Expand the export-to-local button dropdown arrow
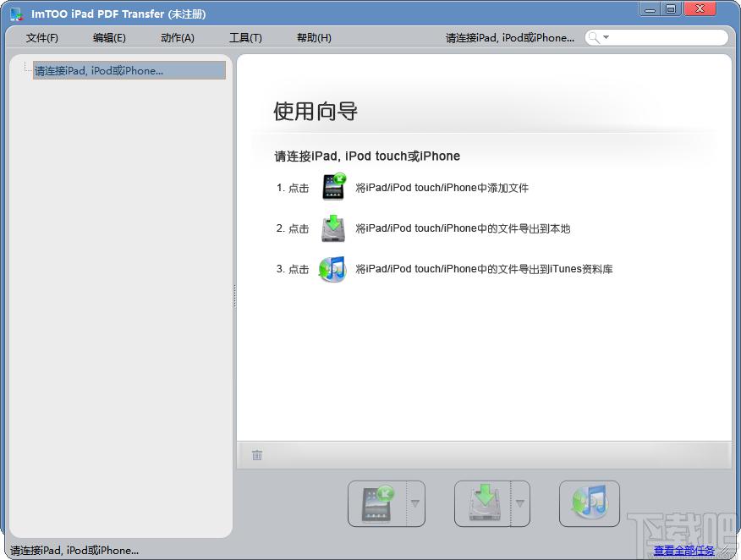The height and width of the screenshot is (560, 741). [x=520, y=504]
